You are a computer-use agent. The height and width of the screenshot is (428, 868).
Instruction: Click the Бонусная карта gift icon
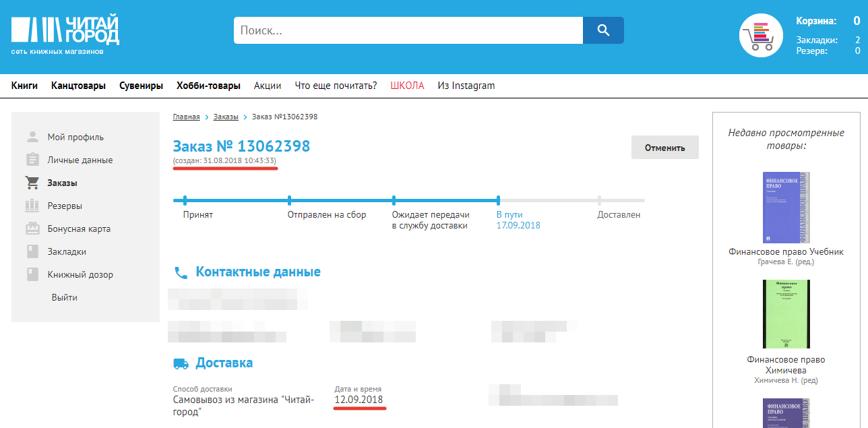point(32,228)
